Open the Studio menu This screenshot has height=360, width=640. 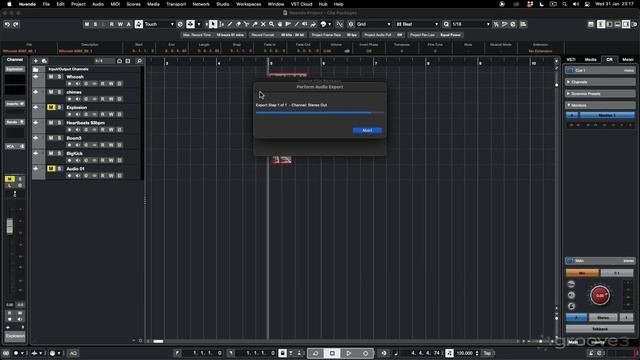click(222, 4)
